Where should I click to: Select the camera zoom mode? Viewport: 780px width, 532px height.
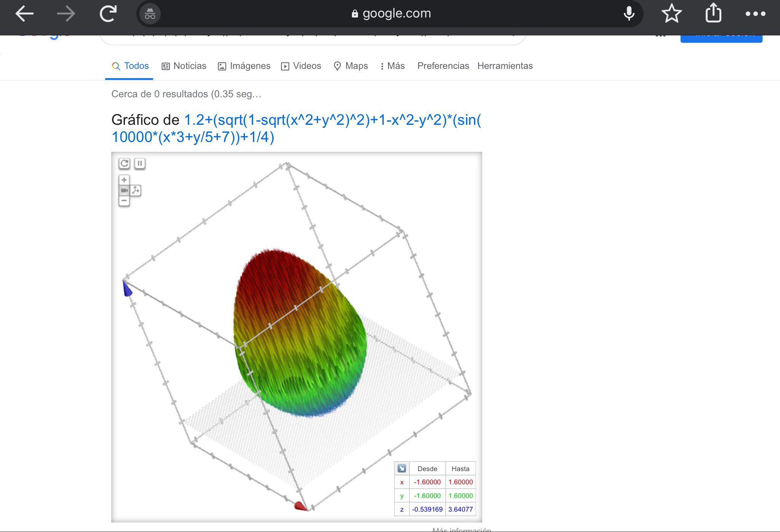pyautogui.click(x=124, y=190)
